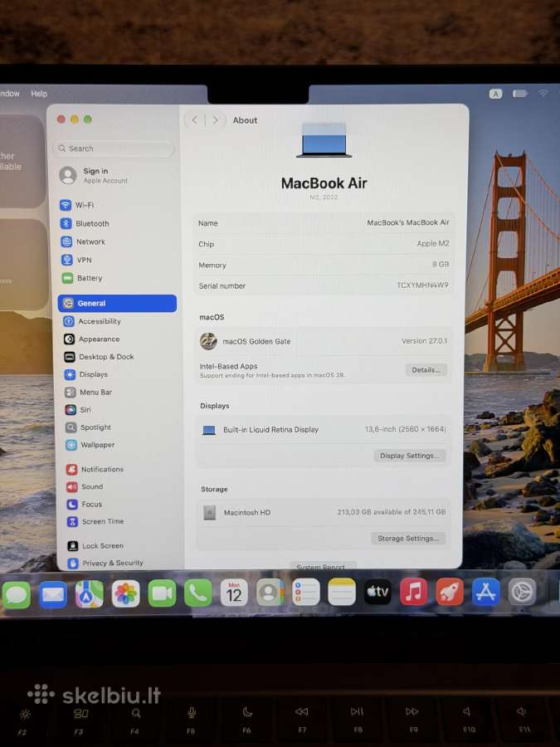The height and width of the screenshot is (747, 560).
Task: Open Apple TV in the Dock
Action: tap(377, 592)
